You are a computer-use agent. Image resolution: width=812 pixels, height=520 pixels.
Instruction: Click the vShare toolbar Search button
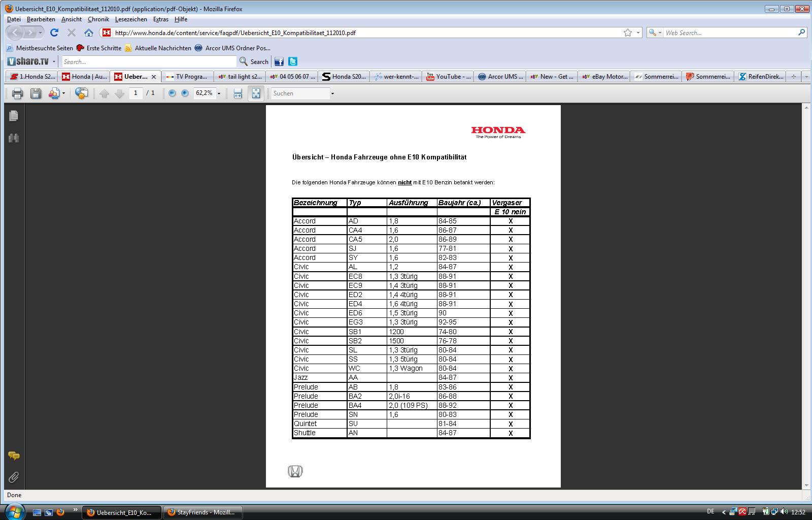(254, 61)
